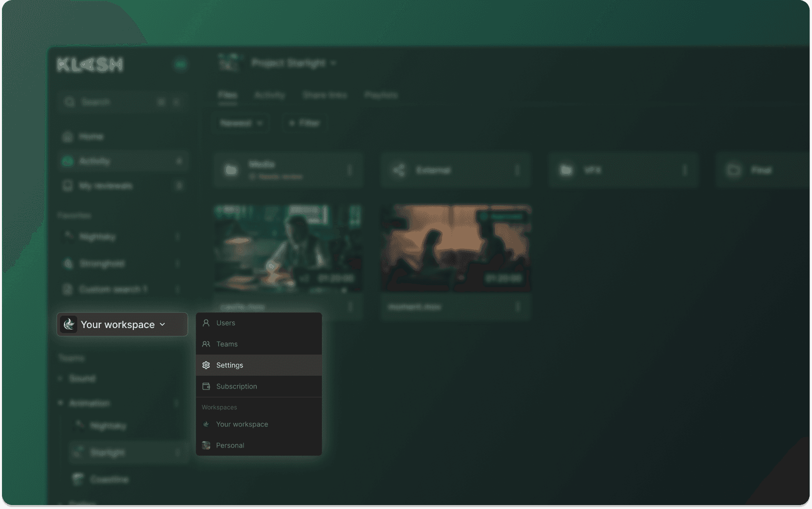Open the Stronghold favorite
The height and width of the screenshot is (509, 812).
(x=123, y=264)
